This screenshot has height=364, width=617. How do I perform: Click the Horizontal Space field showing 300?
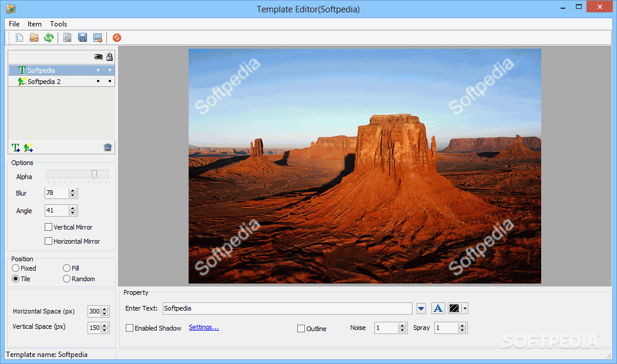[x=95, y=311]
